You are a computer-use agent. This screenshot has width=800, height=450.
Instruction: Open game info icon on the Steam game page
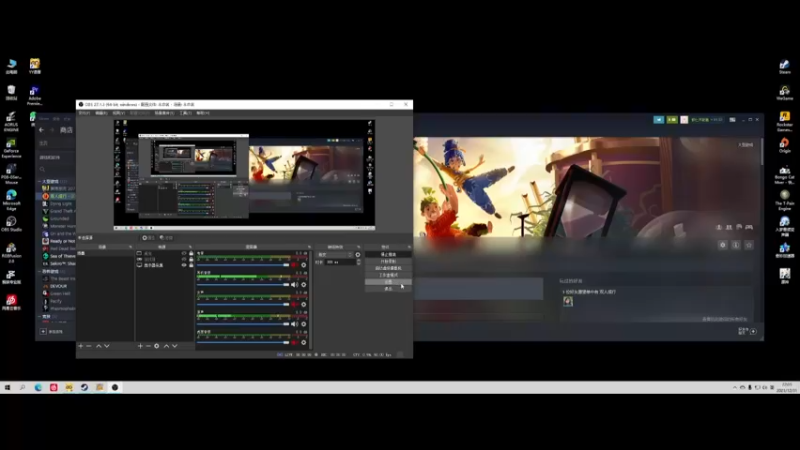pyautogui.click(x=736, y=245)
